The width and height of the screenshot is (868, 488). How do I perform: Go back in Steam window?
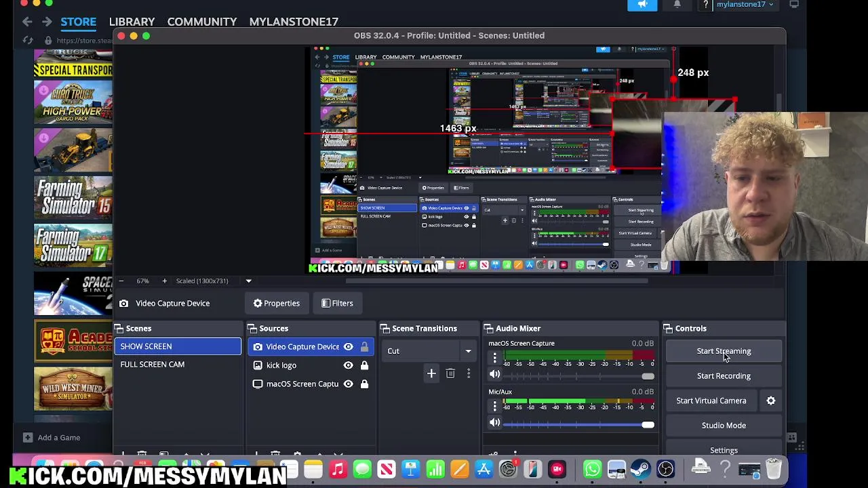[x=27, y=22]
